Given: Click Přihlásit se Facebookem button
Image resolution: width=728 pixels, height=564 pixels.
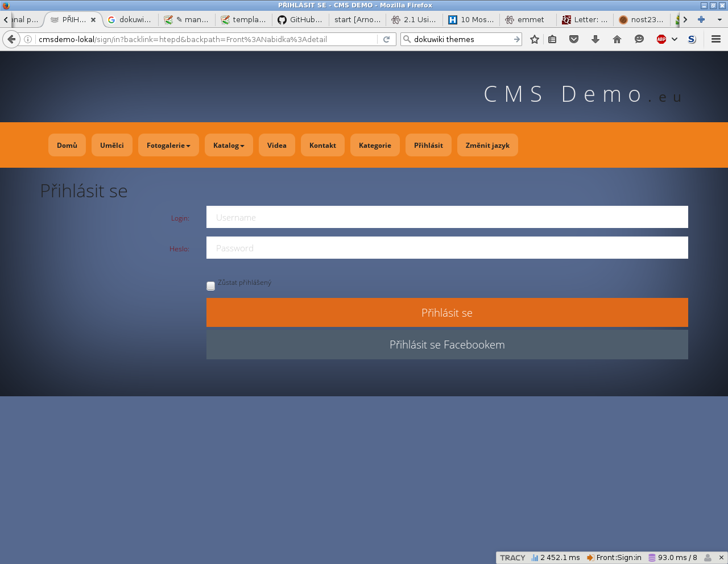Looking at the screenshot, I should [x=447, y=345].
